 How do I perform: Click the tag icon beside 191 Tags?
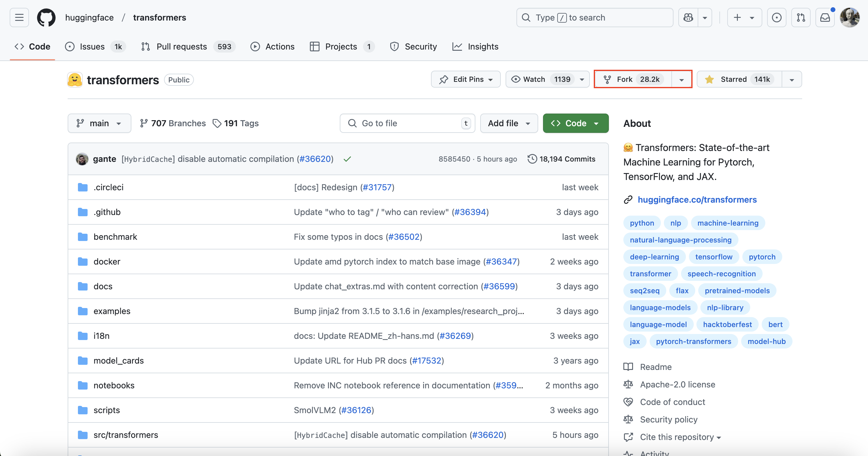[217, 123]
